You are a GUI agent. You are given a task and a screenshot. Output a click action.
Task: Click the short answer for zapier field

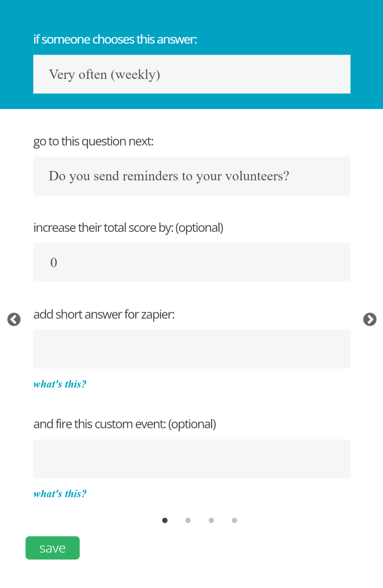coord(191,349)
